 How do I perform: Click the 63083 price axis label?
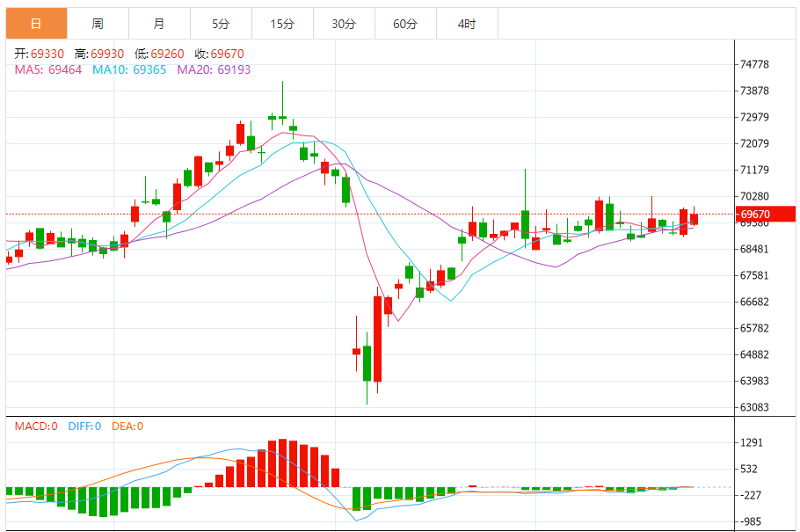pos(754,407)
